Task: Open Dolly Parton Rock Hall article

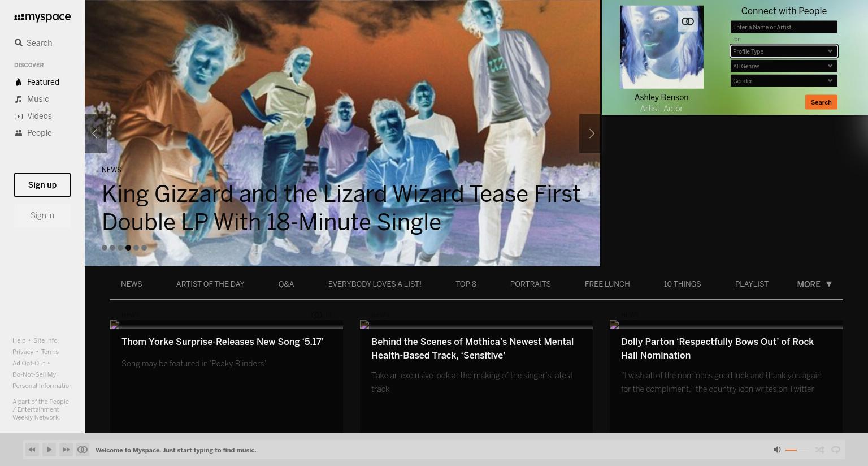Action: (x=717, y=348)
